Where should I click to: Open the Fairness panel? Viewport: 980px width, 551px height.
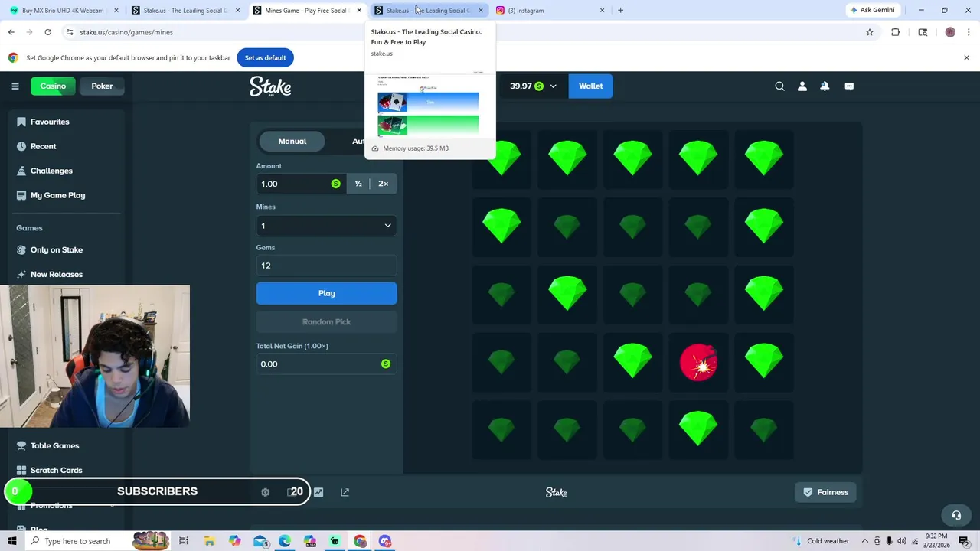825,492
